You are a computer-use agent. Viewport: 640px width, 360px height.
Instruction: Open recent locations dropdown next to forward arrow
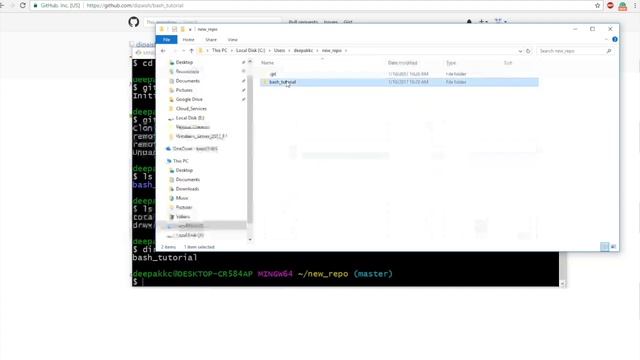[183, 51]
